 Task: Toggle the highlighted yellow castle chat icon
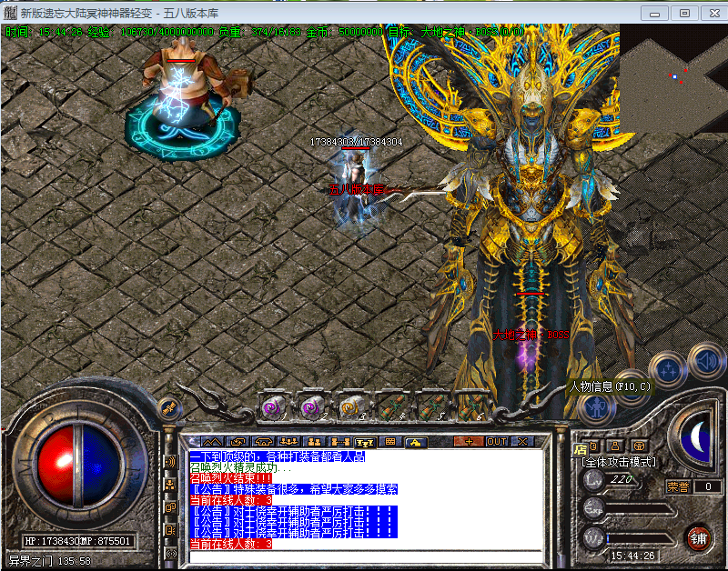[416, 442]
